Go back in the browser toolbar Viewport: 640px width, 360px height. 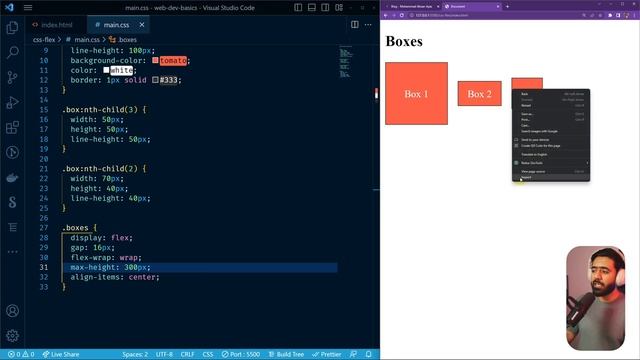pos(386,15)
